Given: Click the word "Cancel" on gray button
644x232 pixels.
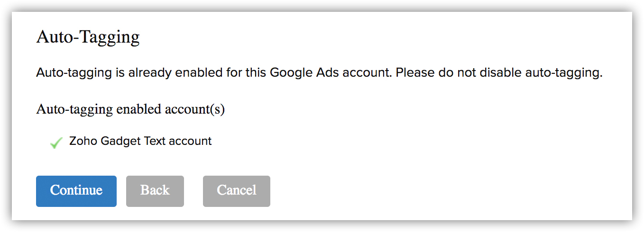Looking at the screenshot, I should (236, 191).
